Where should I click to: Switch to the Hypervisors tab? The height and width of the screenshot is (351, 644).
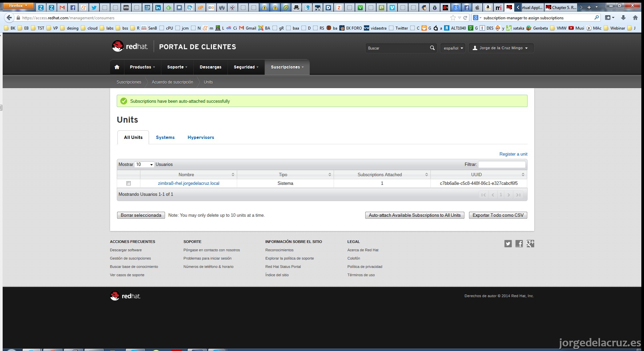click(x=201, y=137)
